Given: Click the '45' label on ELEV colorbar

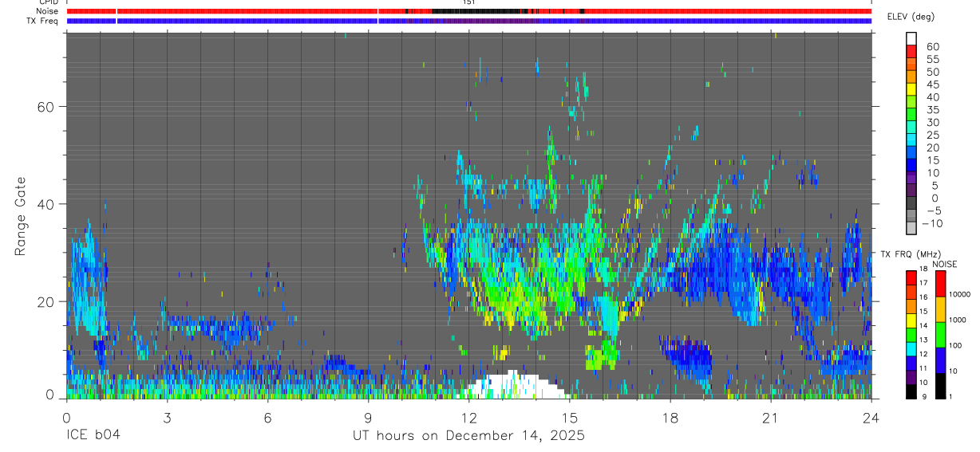Looking at the screenshot, I should 932,85.
